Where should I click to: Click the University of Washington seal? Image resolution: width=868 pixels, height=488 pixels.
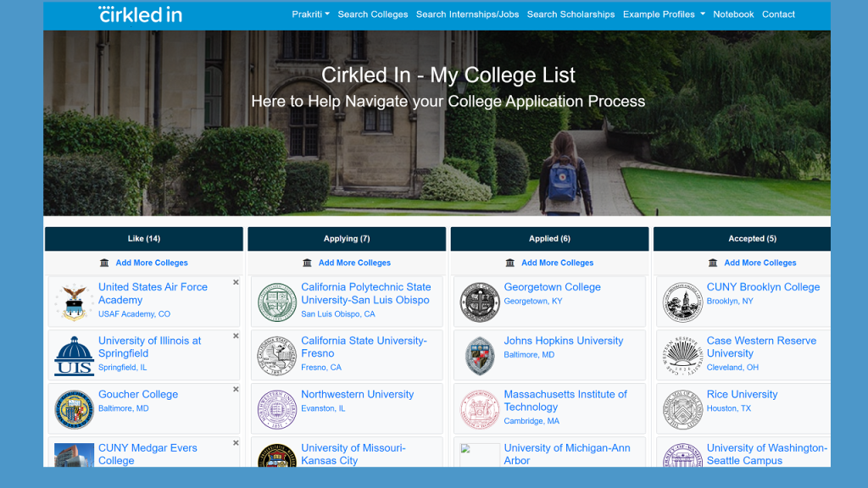pos(682,455)
